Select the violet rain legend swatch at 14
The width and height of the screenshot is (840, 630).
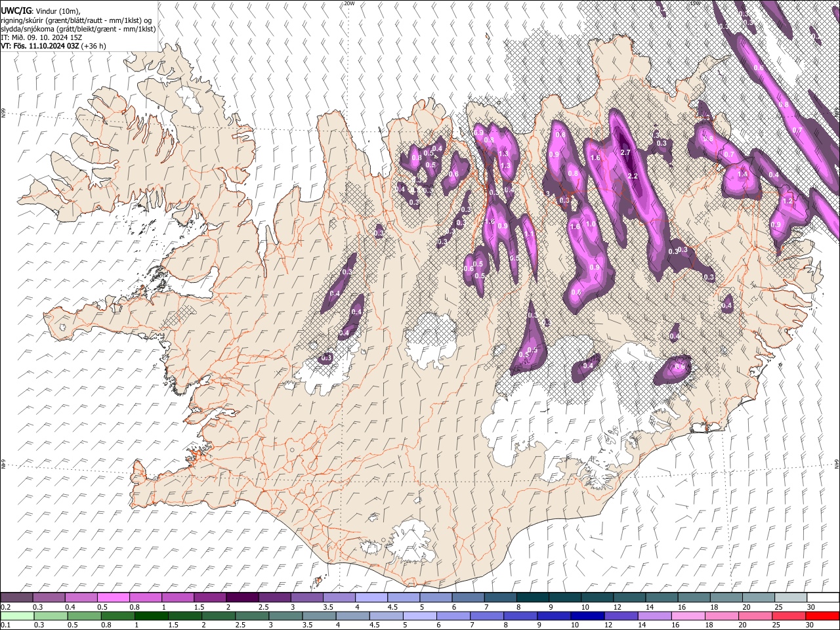coord(654,616)
